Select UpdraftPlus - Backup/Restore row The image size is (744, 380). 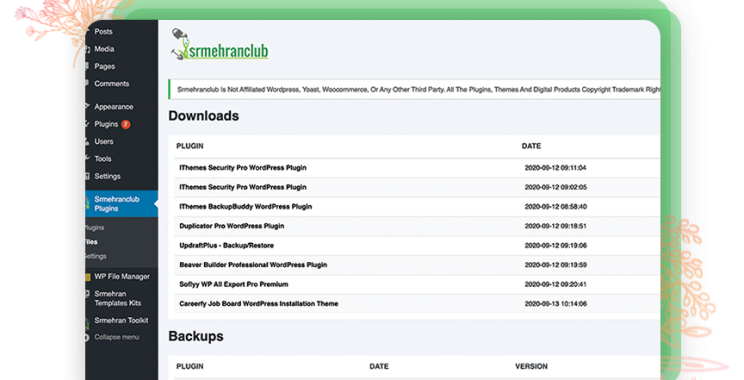click(417, 246)
